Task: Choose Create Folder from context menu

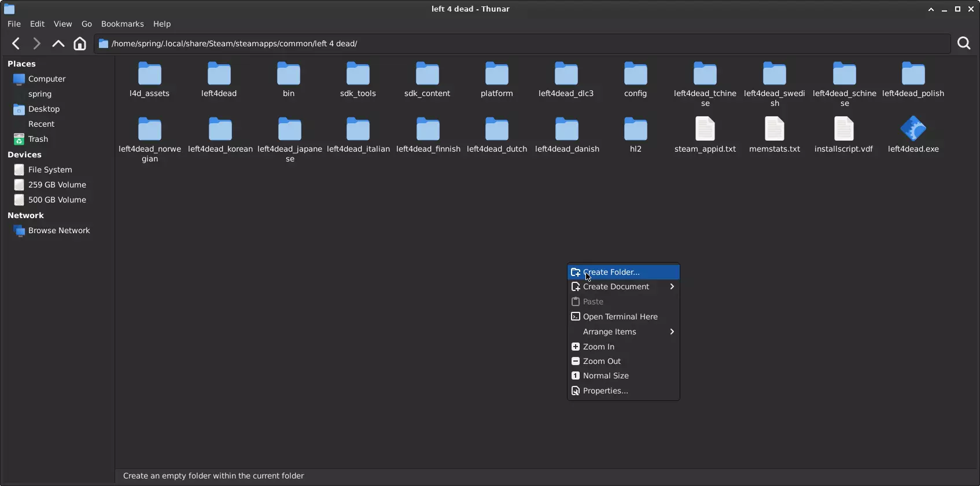Action: [x=624, y=272]
